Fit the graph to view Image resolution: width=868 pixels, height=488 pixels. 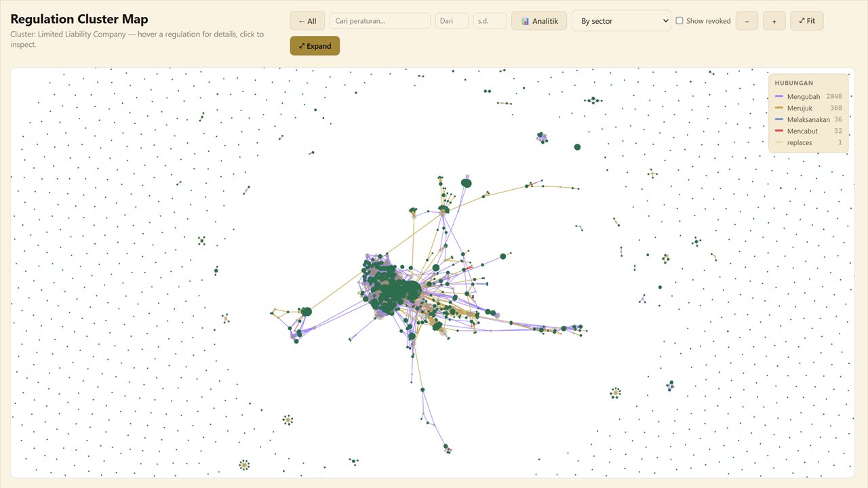(806, 21)
